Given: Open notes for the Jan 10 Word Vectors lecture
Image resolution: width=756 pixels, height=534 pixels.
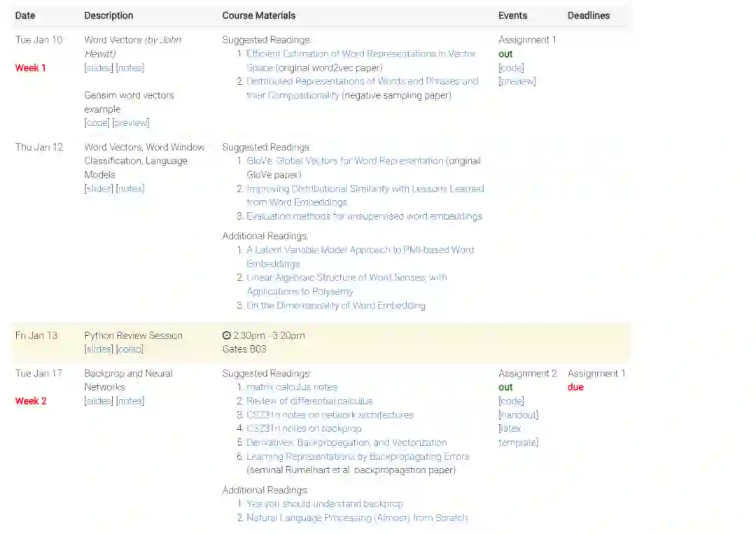Looking at the screenshot, I should [x=130, y=68].
